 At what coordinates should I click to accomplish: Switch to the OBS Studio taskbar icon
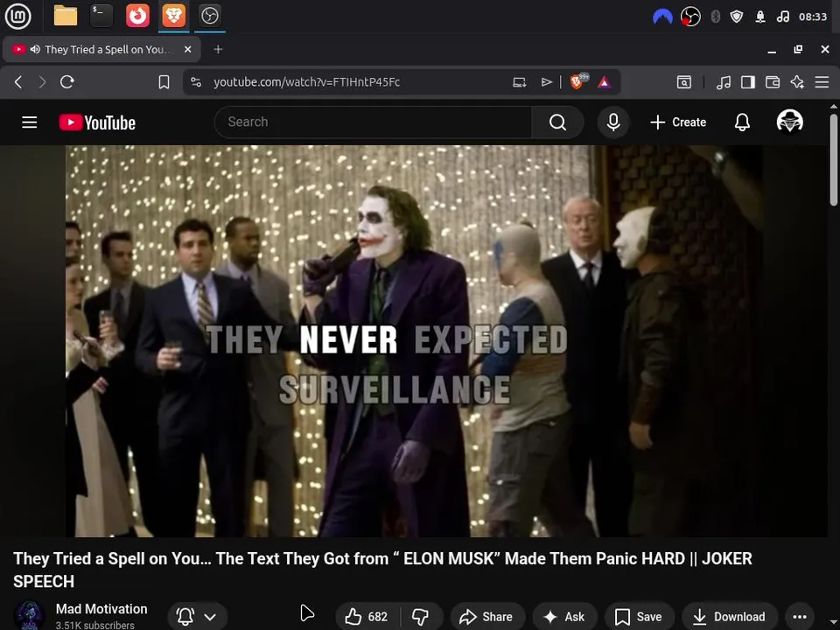click(x=209, y=16)
